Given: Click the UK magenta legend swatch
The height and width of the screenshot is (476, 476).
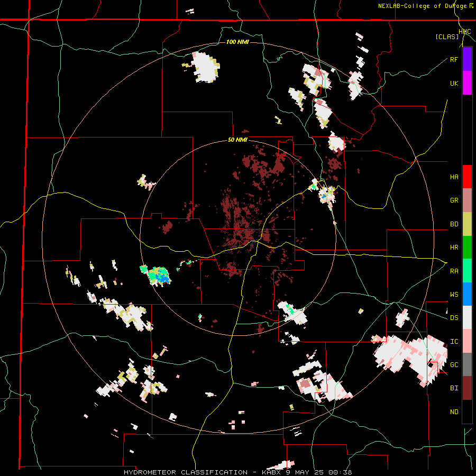Looking at the screenshot, I should click(467, 83).
